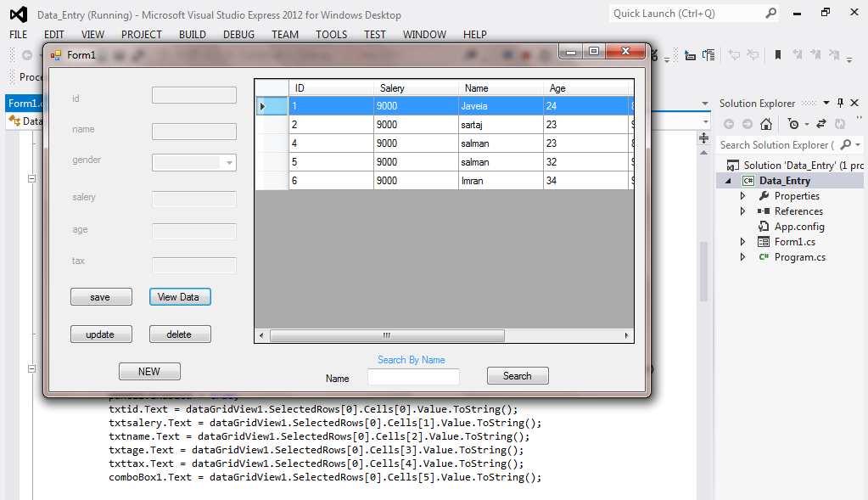Select the sartaj name cell
This screenshot has height=500, width=868.
[x=501, y=125]
